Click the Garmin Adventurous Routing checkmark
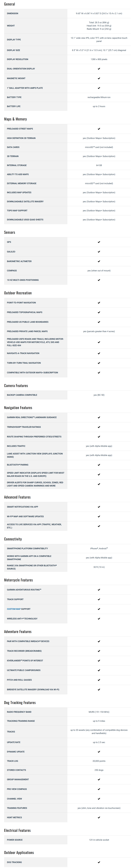This screenshot has width=131, height=868. (x=99, y=590)
